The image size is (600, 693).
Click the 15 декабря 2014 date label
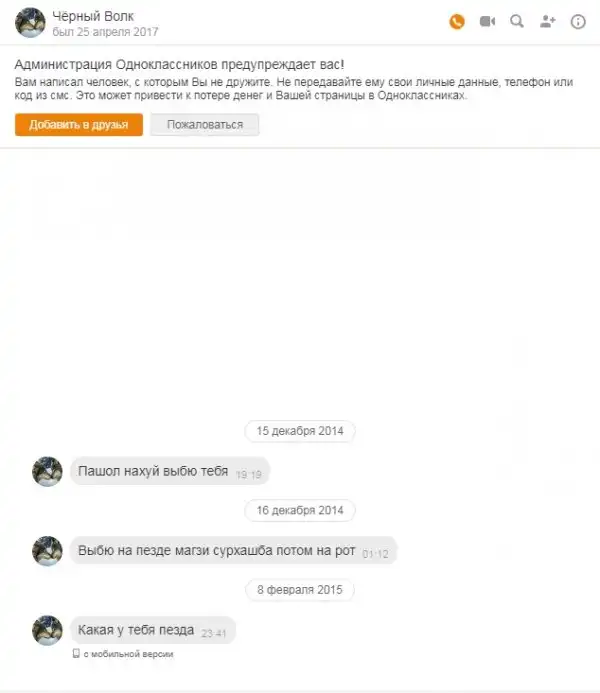click(x=300, y=431)
